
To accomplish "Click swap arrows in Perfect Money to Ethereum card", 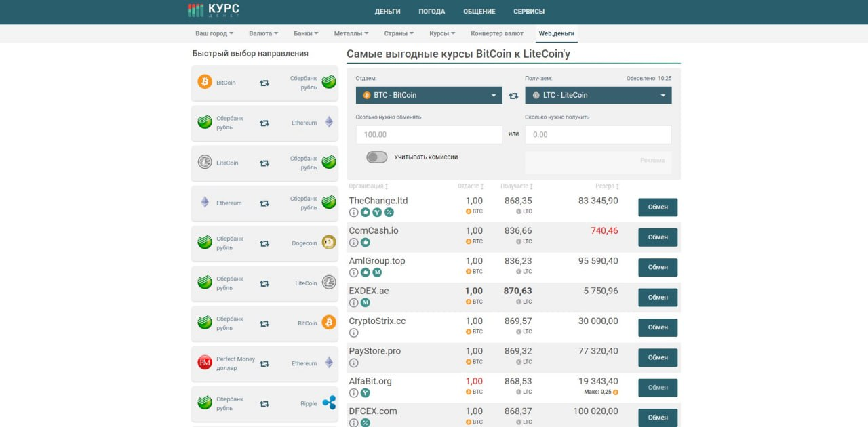I will tap(264, 363).
